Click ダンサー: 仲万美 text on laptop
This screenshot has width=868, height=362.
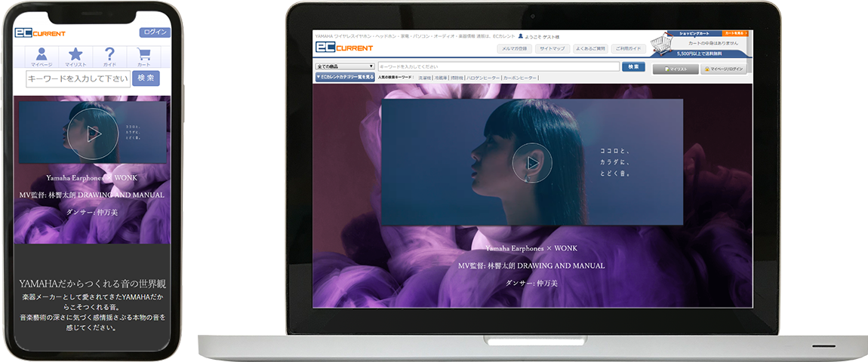pos(531,283)
